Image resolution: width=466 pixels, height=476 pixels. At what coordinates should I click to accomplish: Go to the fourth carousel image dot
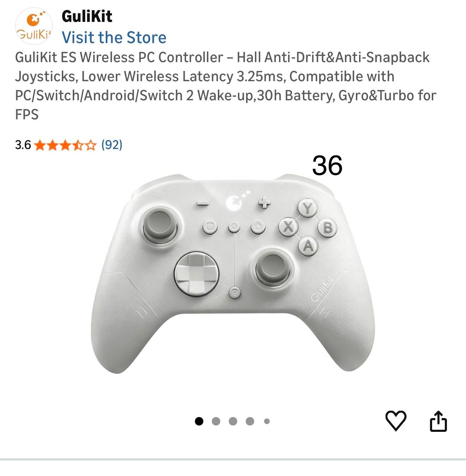tap(250, 421)
